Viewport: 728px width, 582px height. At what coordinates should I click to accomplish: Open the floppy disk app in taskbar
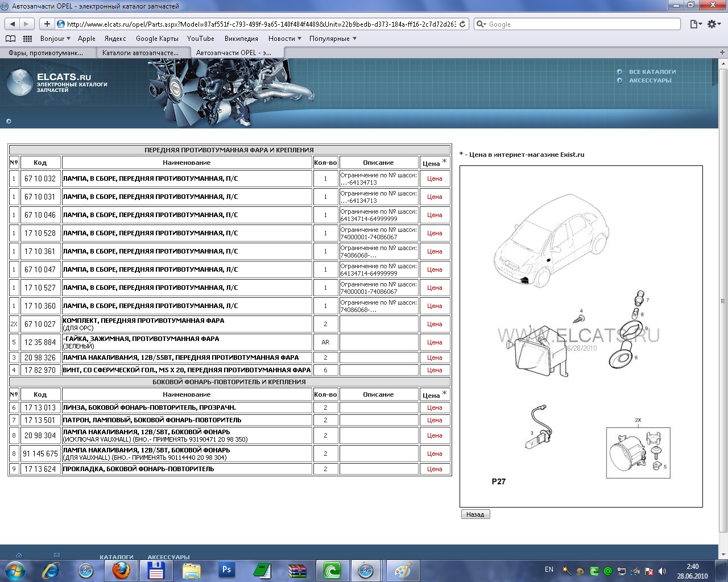point(156,570)
